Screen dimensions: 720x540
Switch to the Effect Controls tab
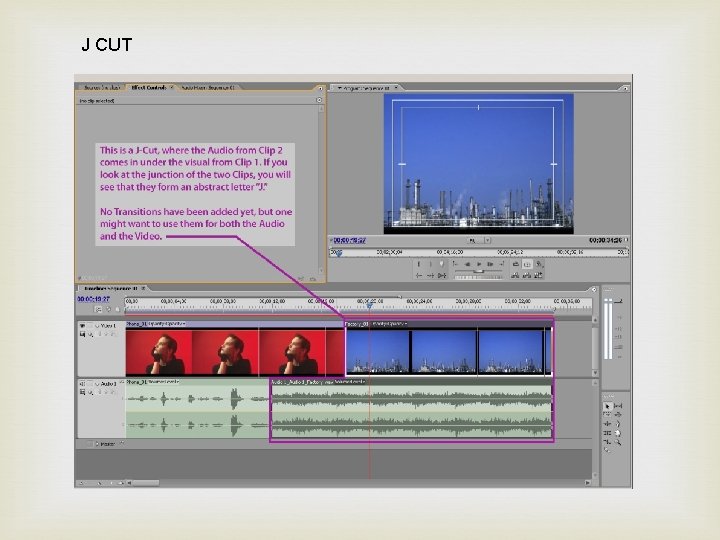(x=148, y=87)
